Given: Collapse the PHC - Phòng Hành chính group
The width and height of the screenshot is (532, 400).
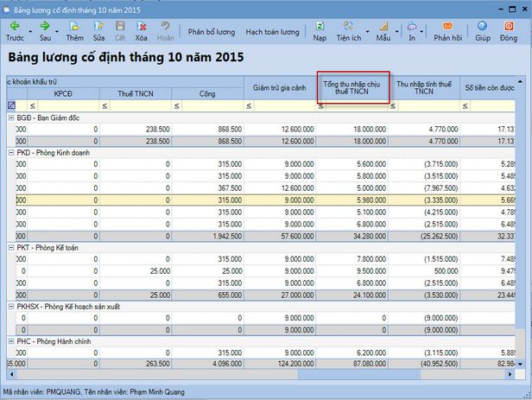Looking at the screenshot, I should click(x=11, y=341).
